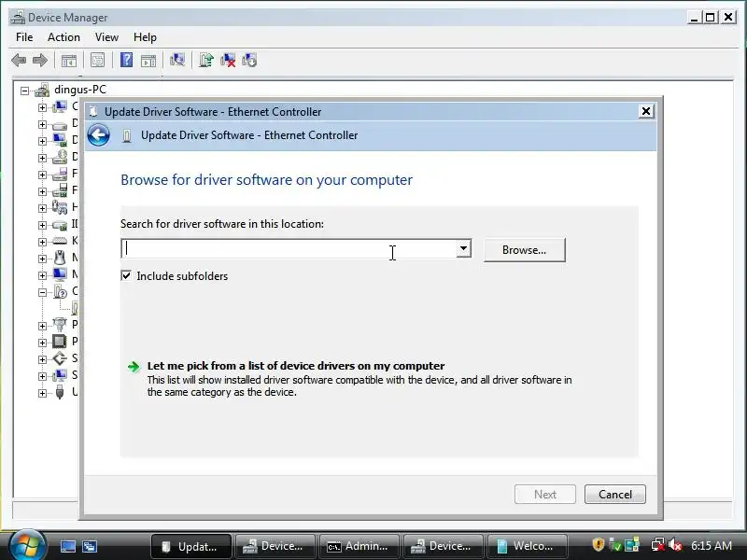Click the Processors chip icon in tree
747x560 pixels.
(x=60, y=342)
